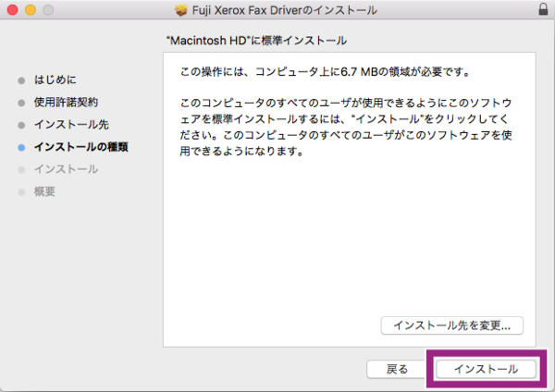The width and height of the screenshot is (555, 392).
Task: Click the blue bullet beside インストールの種類
Action: coord(21,147)
